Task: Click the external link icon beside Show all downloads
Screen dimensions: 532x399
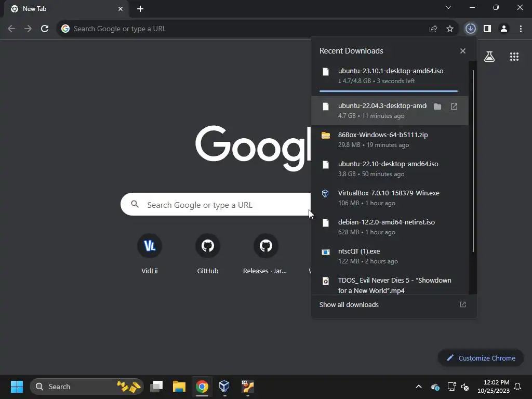Action: (x=463, y=304)
